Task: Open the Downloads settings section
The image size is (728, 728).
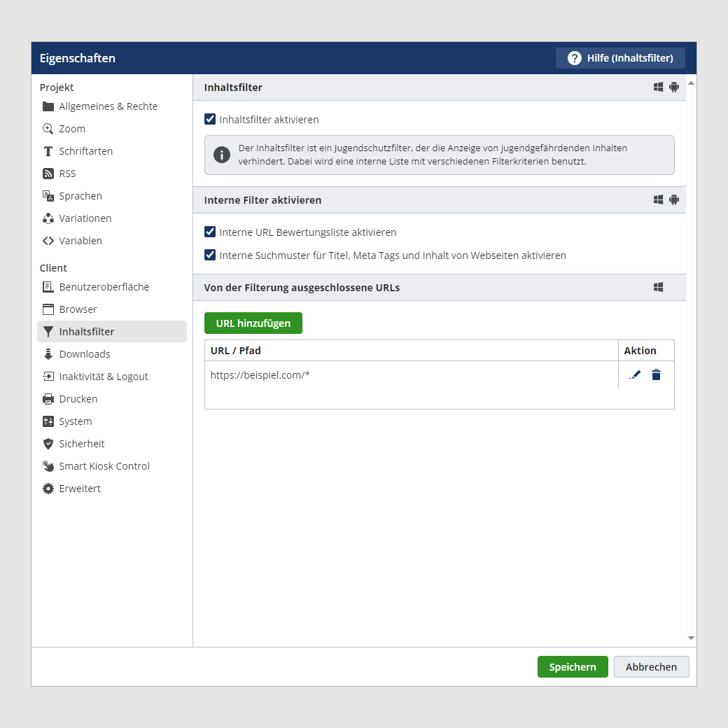Action: click(84, 354)
